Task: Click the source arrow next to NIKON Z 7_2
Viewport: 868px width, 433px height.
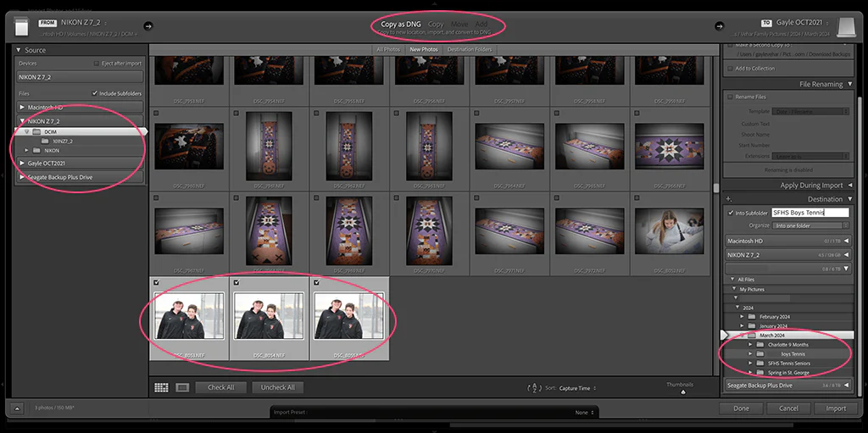Action: pyautogui.click(x=147, y=25)
